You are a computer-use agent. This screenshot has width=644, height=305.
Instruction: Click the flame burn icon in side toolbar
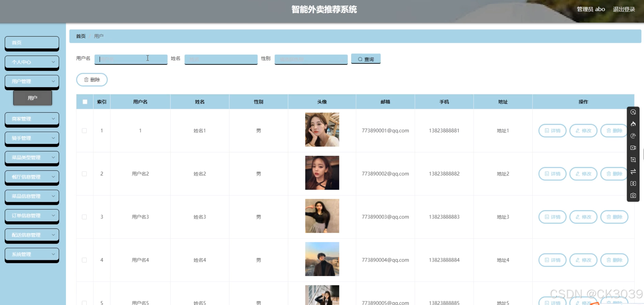(633, 124)
